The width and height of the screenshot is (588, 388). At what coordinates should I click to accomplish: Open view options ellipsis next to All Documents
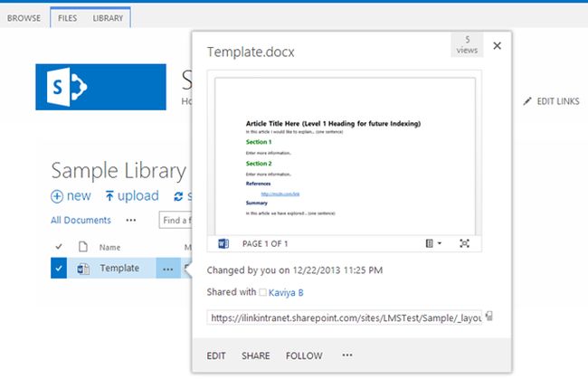[131, 220]
